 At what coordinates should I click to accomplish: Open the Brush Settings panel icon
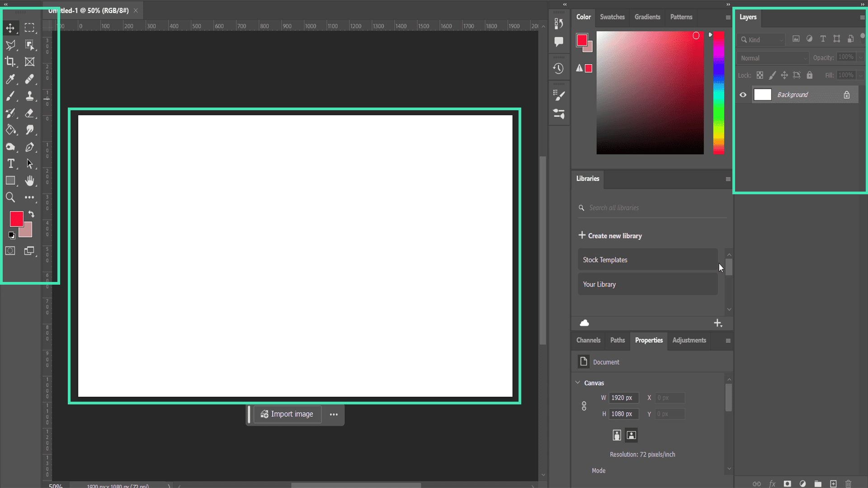pyautogui.click(x=559, y=95)
